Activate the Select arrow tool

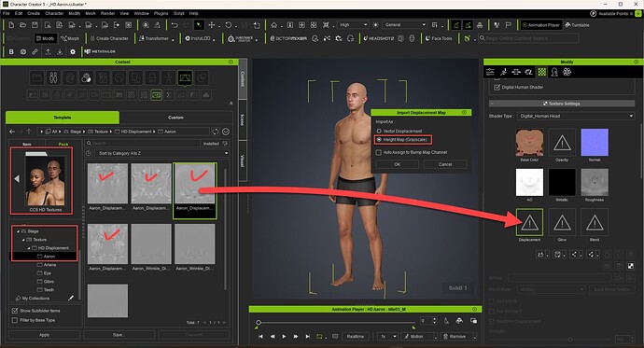[199, 25]
